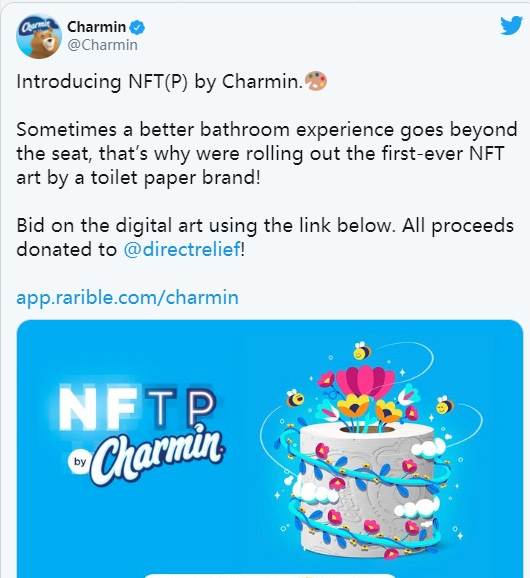Click the small 'by' badge in image
The width and height of the screenshot is (530, 578).
79,461
